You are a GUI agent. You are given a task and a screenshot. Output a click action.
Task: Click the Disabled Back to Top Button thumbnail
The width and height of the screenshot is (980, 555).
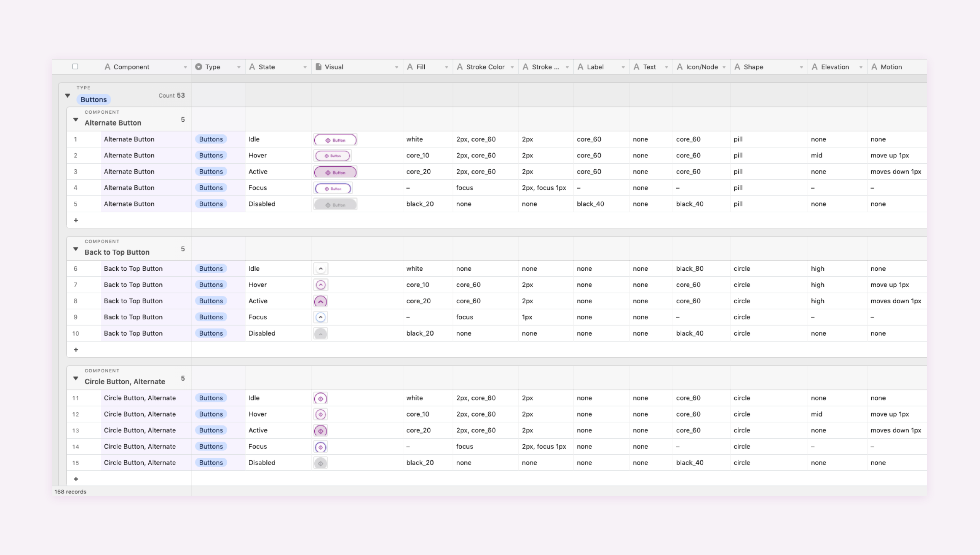pyautogui.click(x=321, y=333)
